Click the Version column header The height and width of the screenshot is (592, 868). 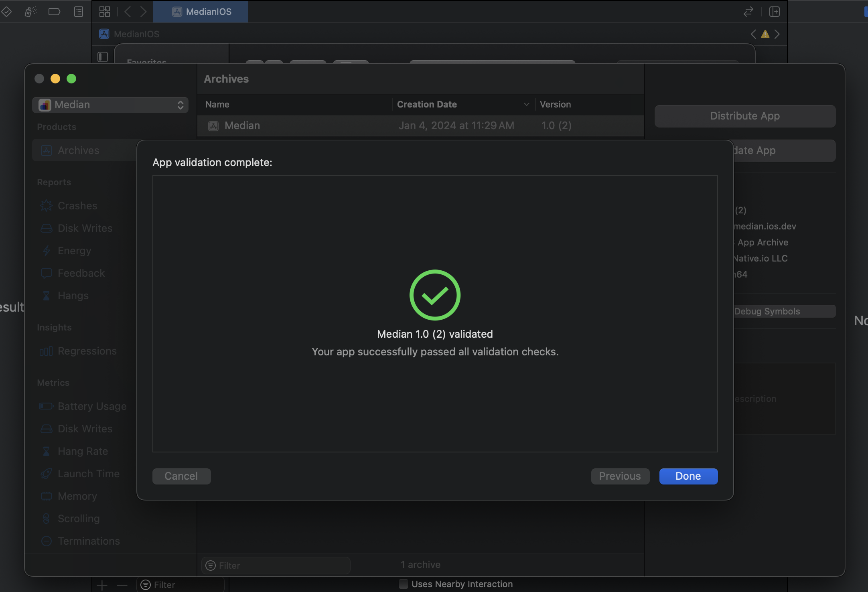pos(555,104)
